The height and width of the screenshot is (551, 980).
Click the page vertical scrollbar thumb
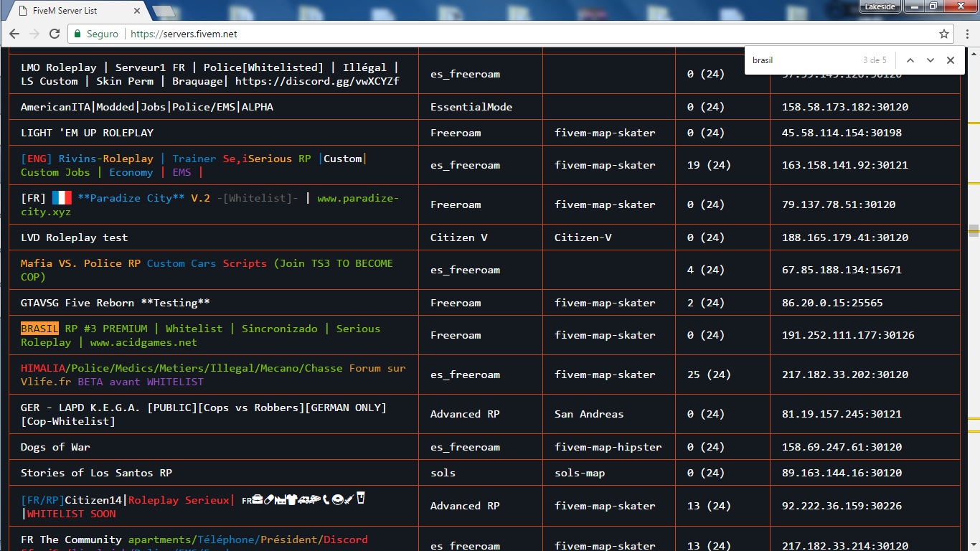(974, 230)
